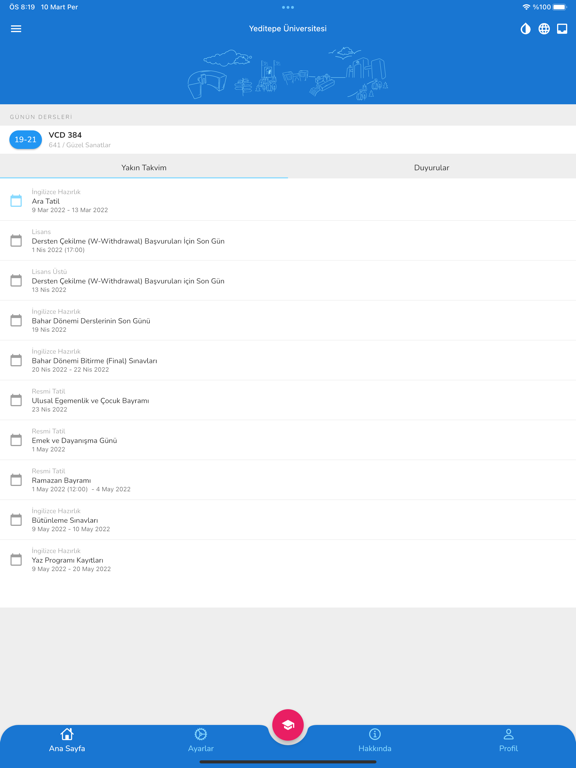Click calendar icon beside Bahar Dönemi Derslerinin Son Günü
The image size is (576, 768).
pyautogui.click(x=16, y=320)
